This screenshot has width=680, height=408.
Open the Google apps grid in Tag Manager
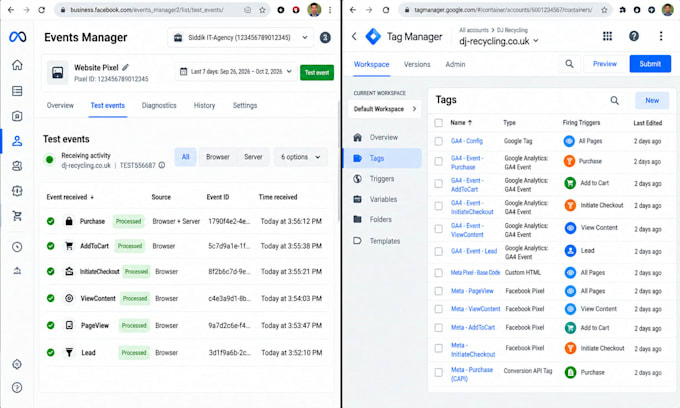pyautogui.click(x=607, y=36)
